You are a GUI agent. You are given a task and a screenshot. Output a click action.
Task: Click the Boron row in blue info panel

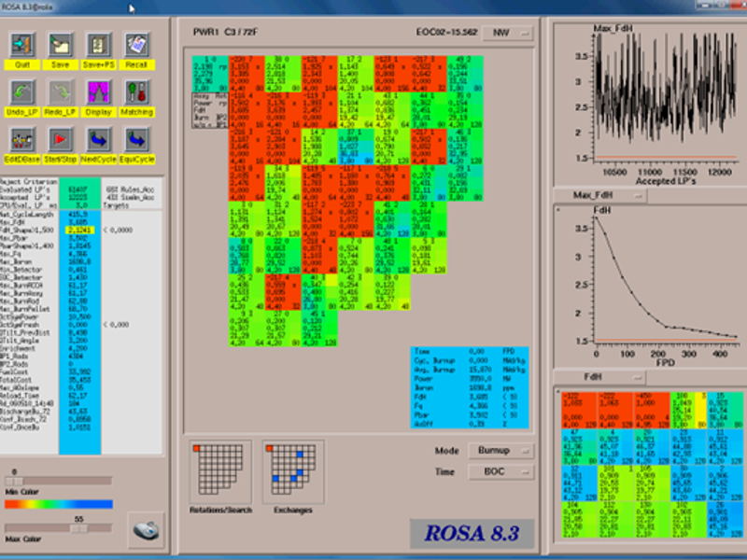[x=470, y=387]
